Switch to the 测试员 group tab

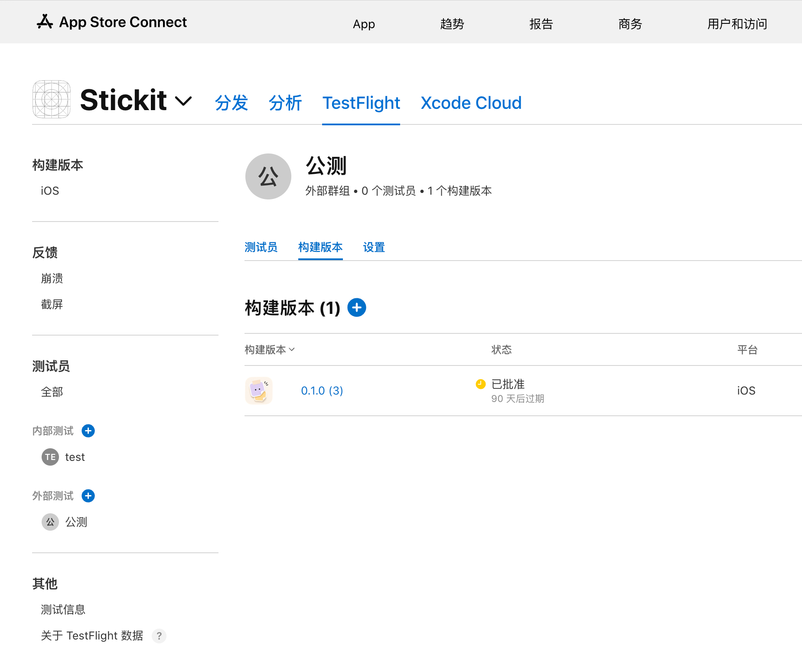(261, 247)
